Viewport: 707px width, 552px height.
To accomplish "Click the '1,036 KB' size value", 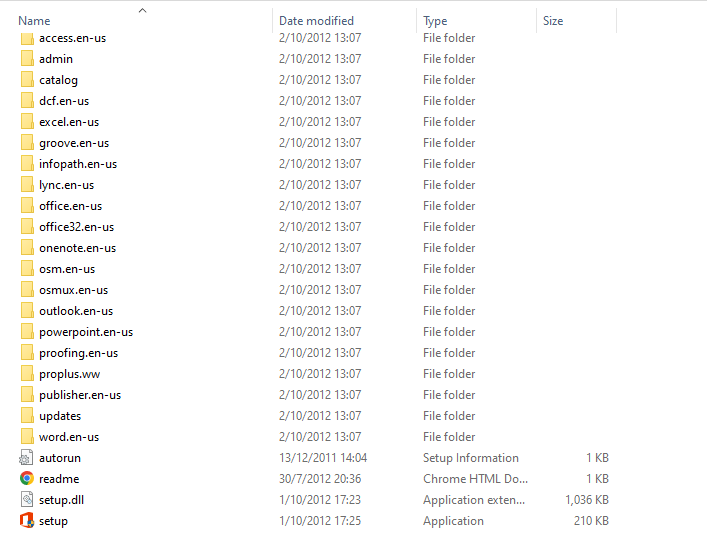I will tap(587, 500).
